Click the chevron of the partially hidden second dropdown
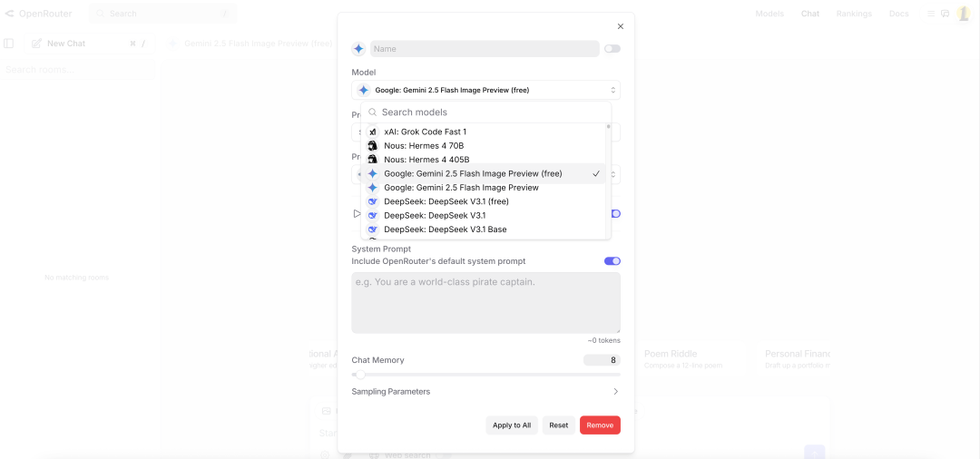This screenshot has width=980, height=459. pos(613,174)
